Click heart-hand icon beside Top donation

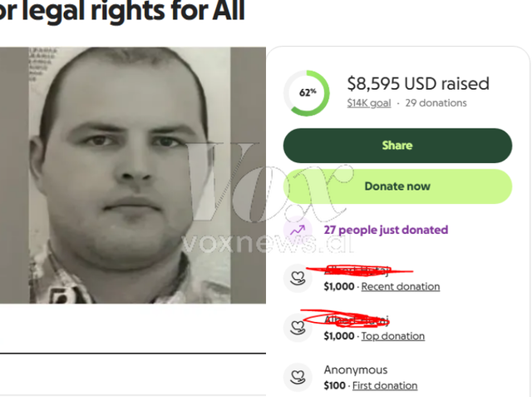(x=298, y=328)
